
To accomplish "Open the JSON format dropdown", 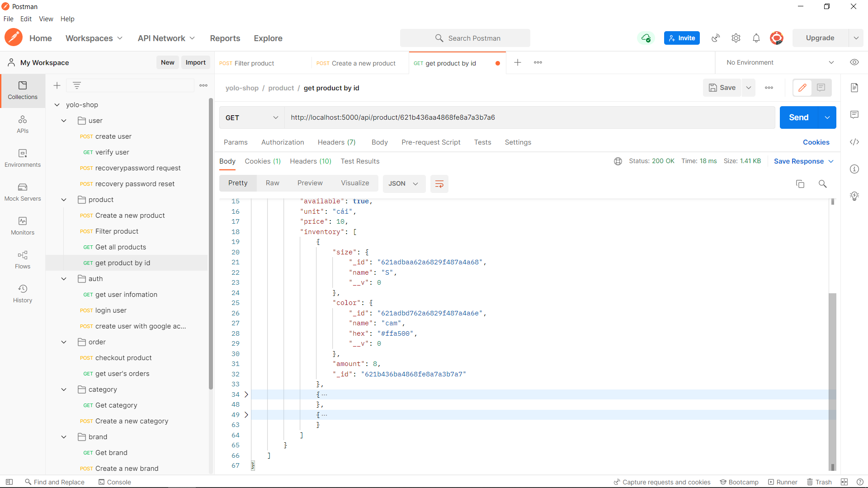I will click(x=403, y=183).
